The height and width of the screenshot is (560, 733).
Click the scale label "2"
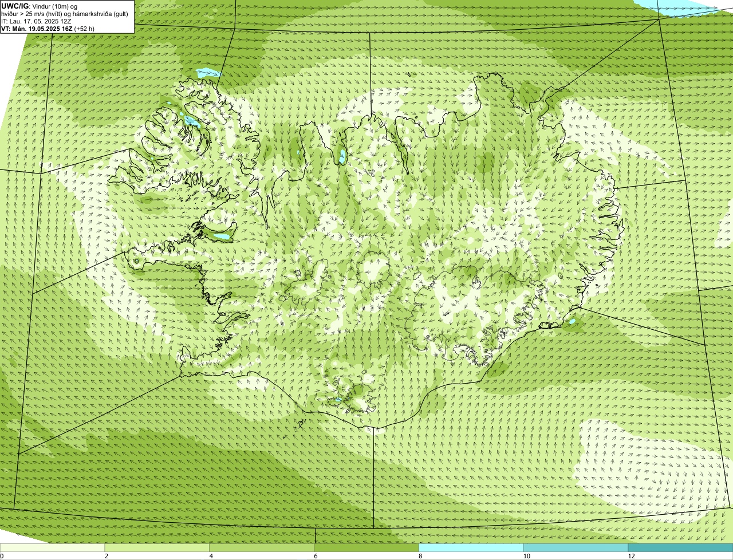pos(107,556)
